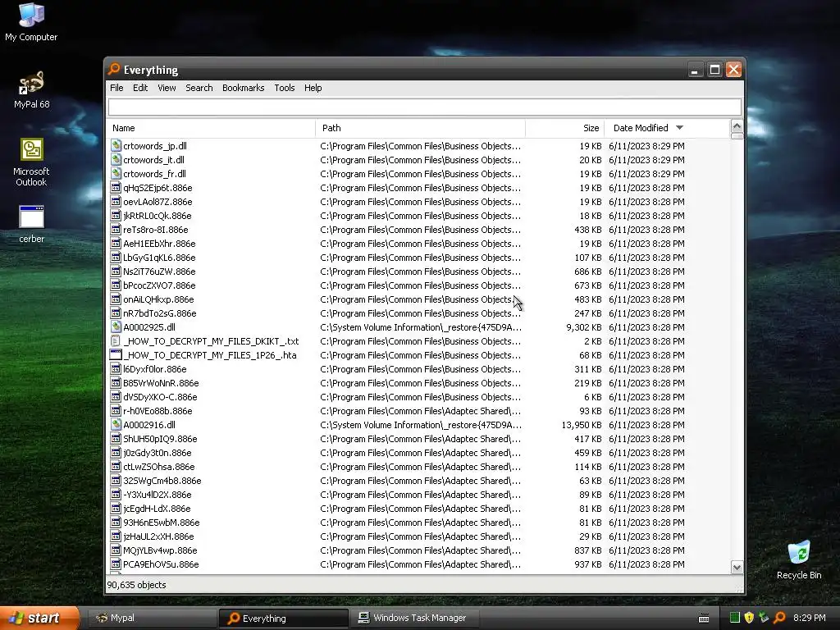Click the file icon of crtowords_fr.dll
This screenshot has width=840, height=630.
click(116, 173)
